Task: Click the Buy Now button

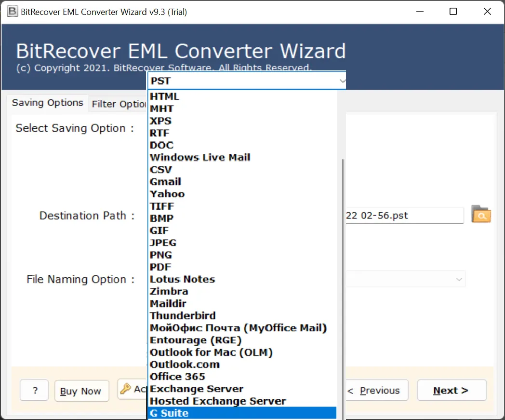Action: click(81, 391)
